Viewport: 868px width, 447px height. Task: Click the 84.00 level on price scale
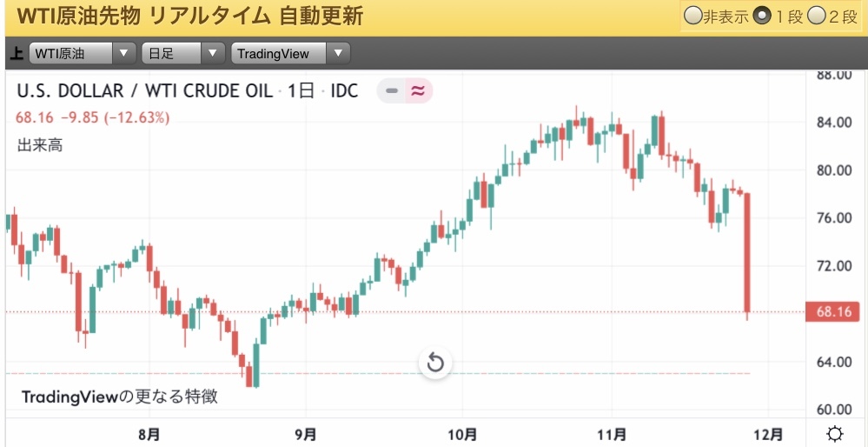[x=832, y=122]
